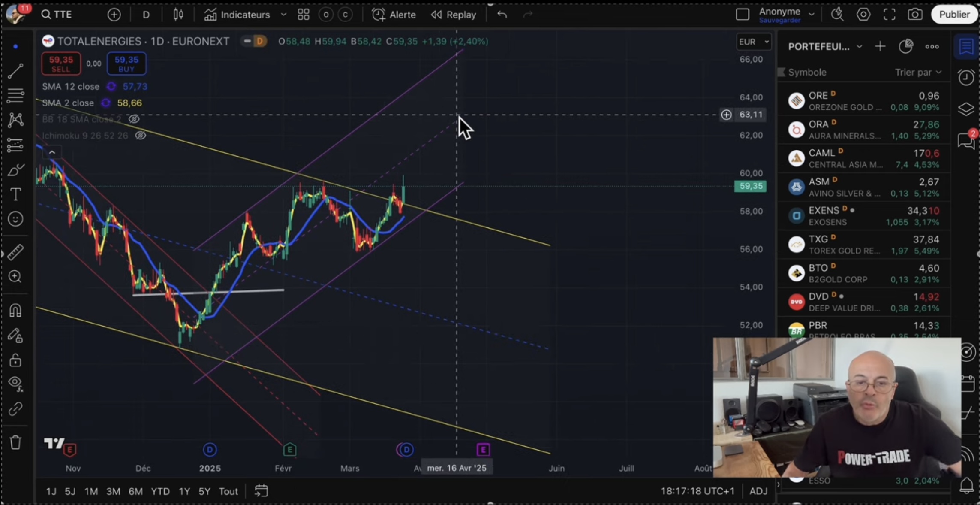Image resolution: width=980 pixels, height=505 pixels.
Task: Click the 63,11 price plus button
Action: 726,115
